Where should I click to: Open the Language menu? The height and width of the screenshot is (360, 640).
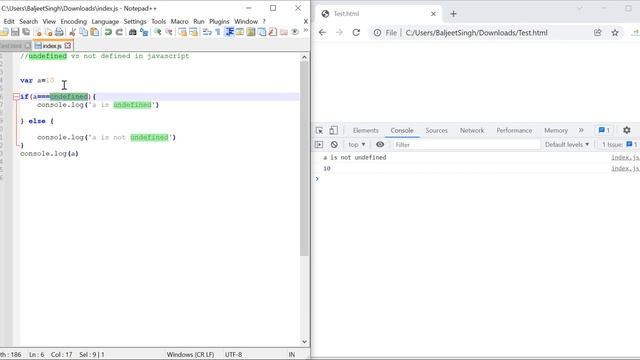pyautogui.click(x=105, y=21)
